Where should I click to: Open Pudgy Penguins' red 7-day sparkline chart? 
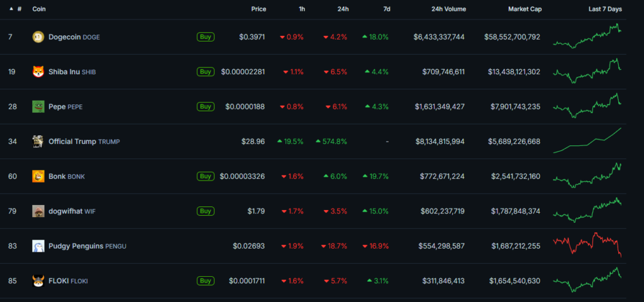click(x=587, y=245)
